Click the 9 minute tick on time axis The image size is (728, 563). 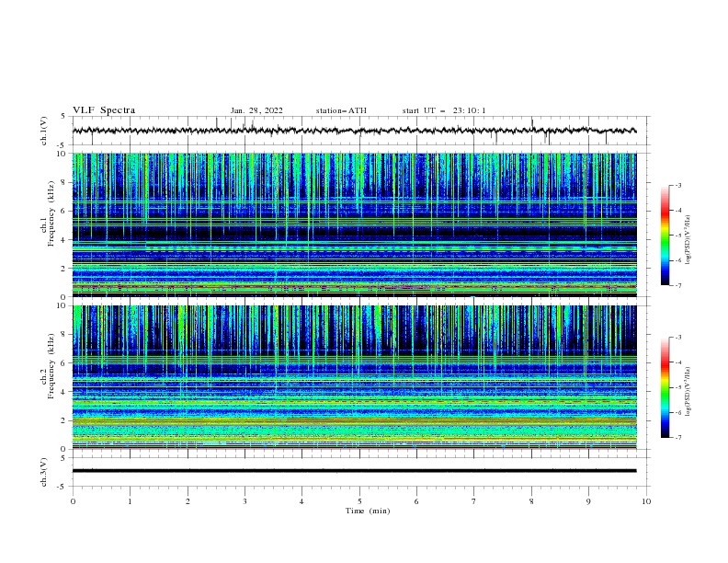588,501
